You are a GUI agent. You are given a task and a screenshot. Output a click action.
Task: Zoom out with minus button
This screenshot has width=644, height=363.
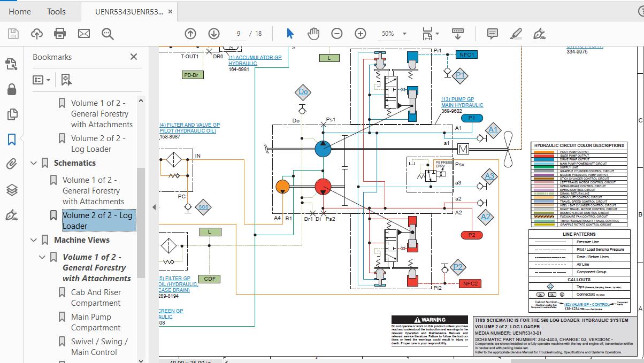337,34
